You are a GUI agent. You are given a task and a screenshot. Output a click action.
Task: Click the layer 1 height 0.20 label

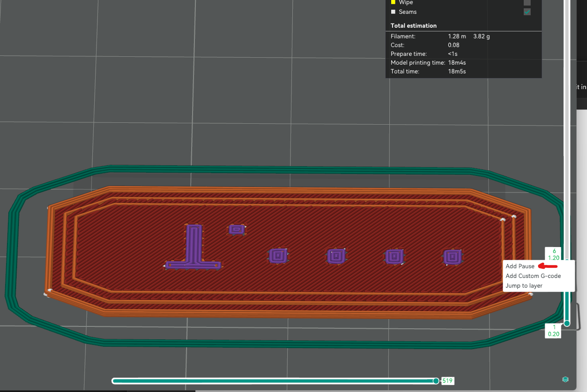click(x=553, y=331)
